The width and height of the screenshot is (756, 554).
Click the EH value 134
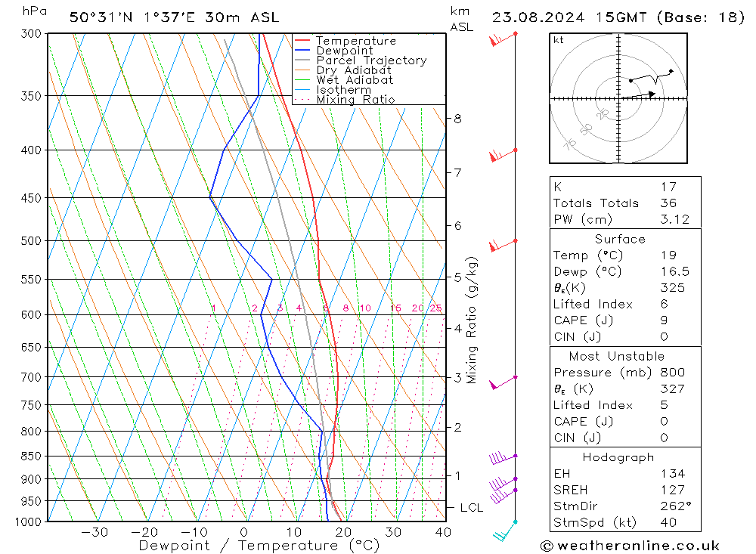tap(673, 473)
